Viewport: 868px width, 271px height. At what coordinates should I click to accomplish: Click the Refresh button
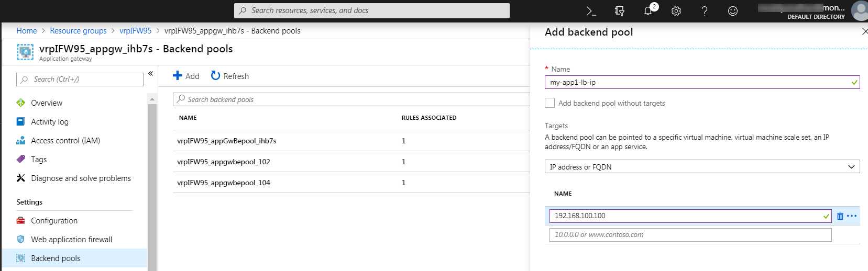click(230, 76)
